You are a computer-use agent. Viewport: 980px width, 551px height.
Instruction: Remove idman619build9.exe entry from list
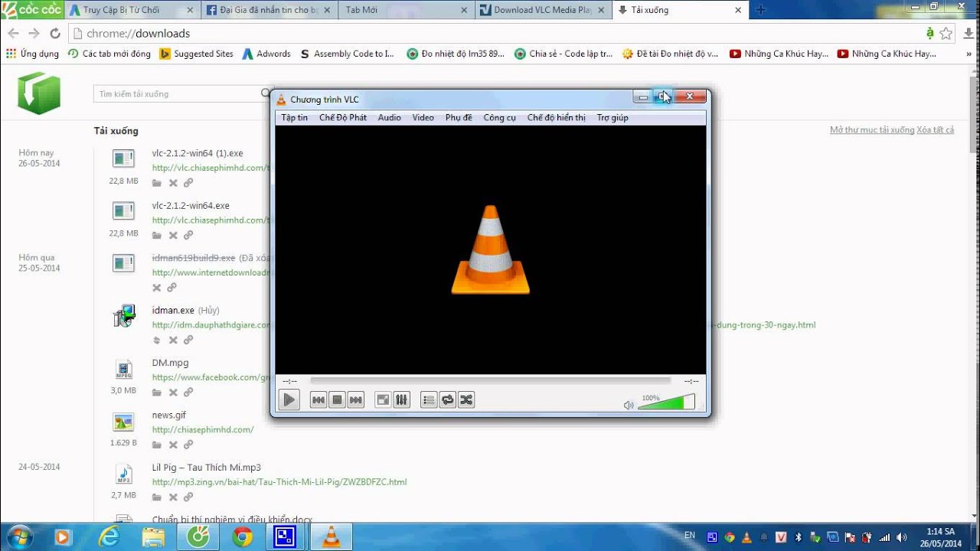pyautogui.click(x=157, y=288)
